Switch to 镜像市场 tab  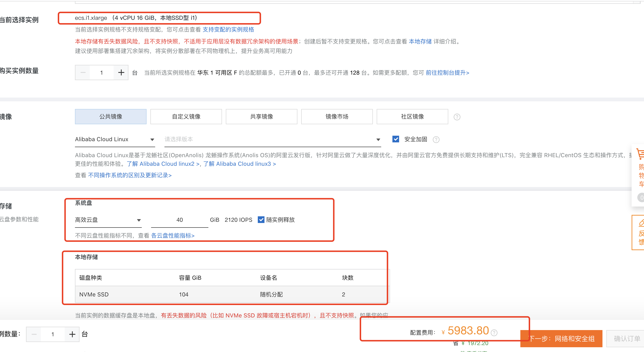[x=337, y=117]
